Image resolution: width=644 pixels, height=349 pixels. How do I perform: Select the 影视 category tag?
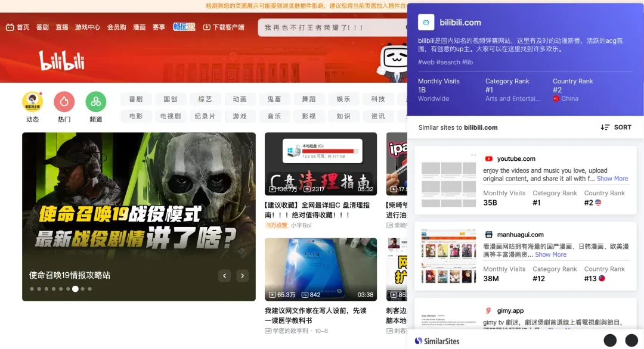[x=309, y=117]
